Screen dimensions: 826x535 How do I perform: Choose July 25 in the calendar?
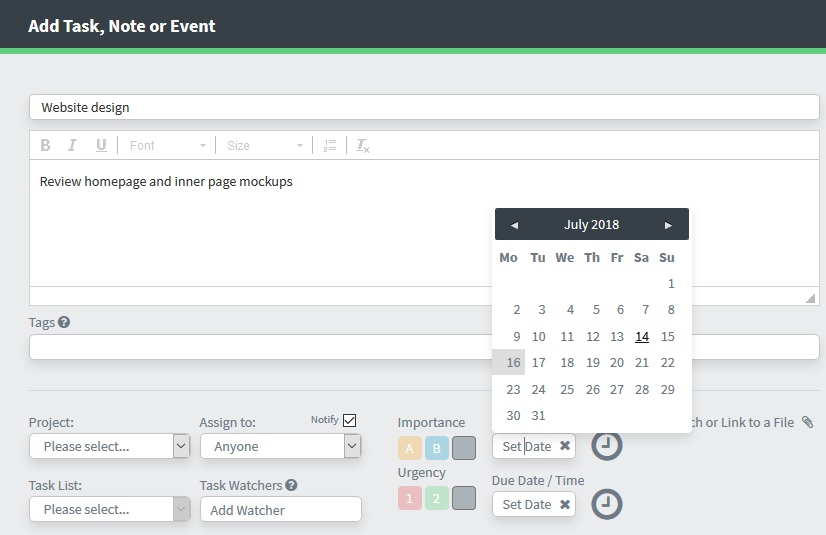click(x=567, y=389)
